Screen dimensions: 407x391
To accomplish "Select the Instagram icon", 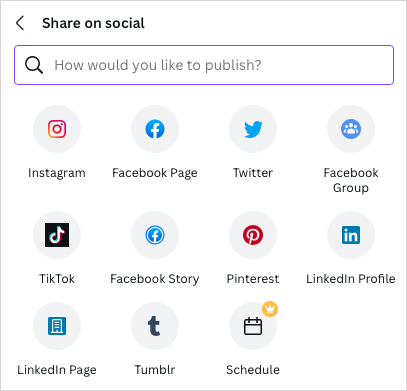I will click(57, 129).
